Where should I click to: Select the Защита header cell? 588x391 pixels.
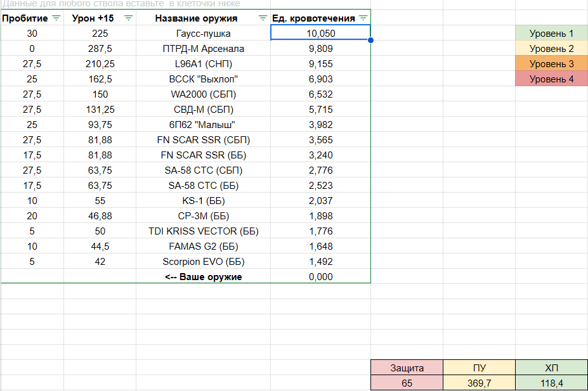[407, 368]
